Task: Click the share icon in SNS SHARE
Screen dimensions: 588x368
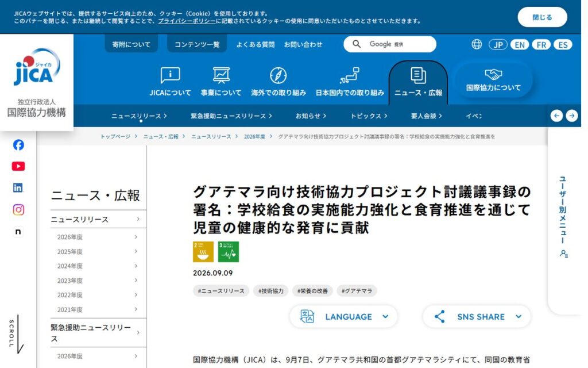Action: point(439,317)
